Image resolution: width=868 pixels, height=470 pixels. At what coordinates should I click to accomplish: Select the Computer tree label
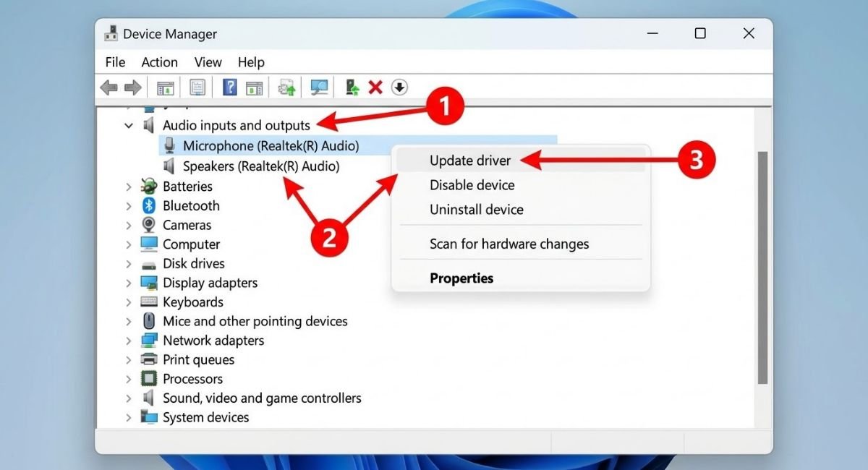191,244
